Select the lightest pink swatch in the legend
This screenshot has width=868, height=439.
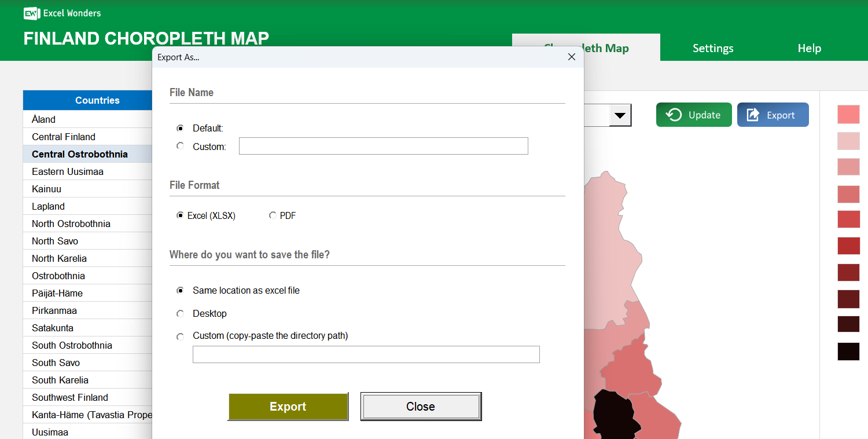[848, 141]
